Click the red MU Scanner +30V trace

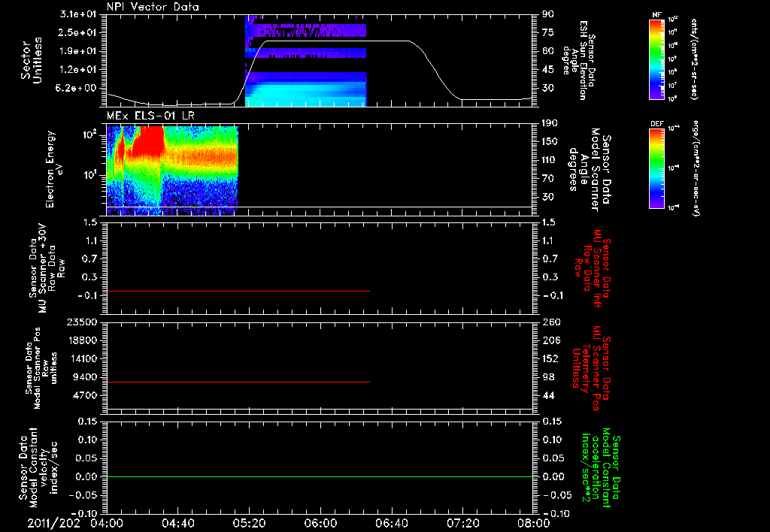click(238, 292)
